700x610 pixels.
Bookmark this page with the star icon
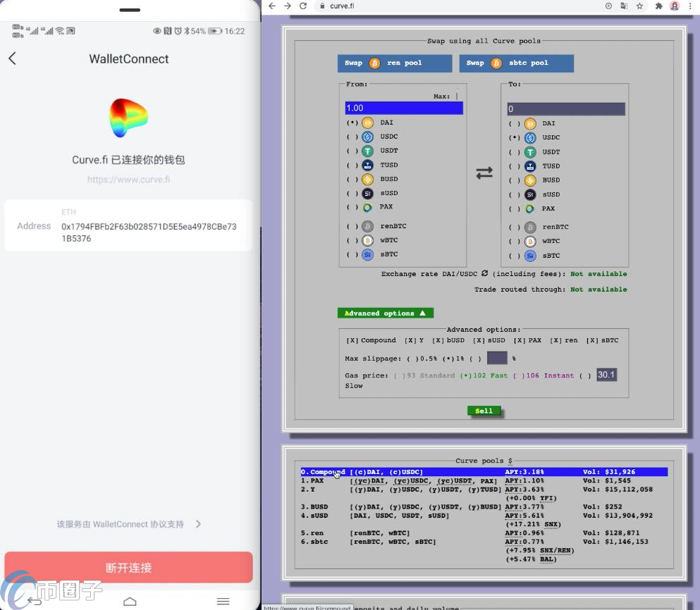tap(640, 6)
